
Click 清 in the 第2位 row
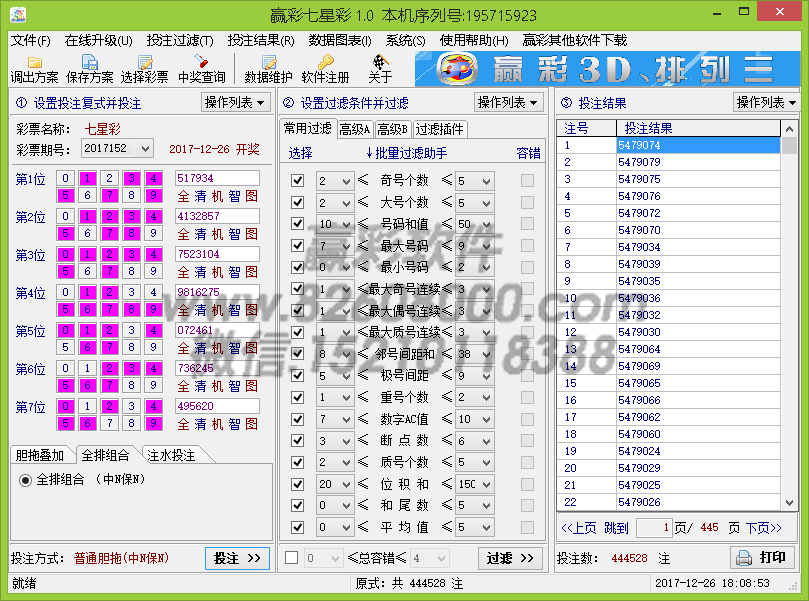[201, 234]
